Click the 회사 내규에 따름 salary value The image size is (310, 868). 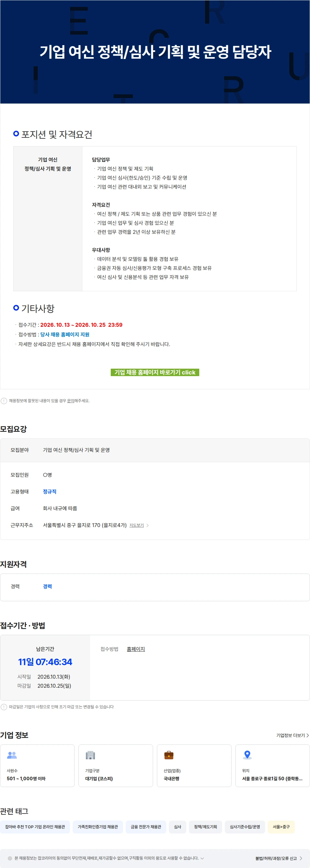click(60, 508)
